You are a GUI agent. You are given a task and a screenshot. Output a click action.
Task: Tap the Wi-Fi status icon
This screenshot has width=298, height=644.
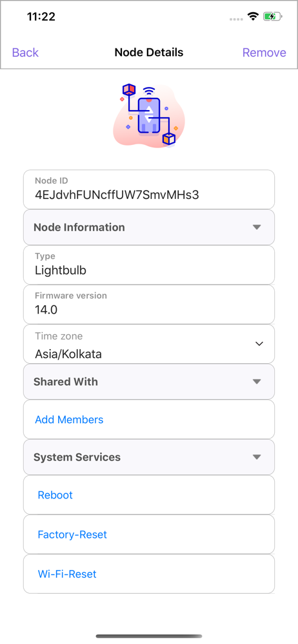[252, 17]
